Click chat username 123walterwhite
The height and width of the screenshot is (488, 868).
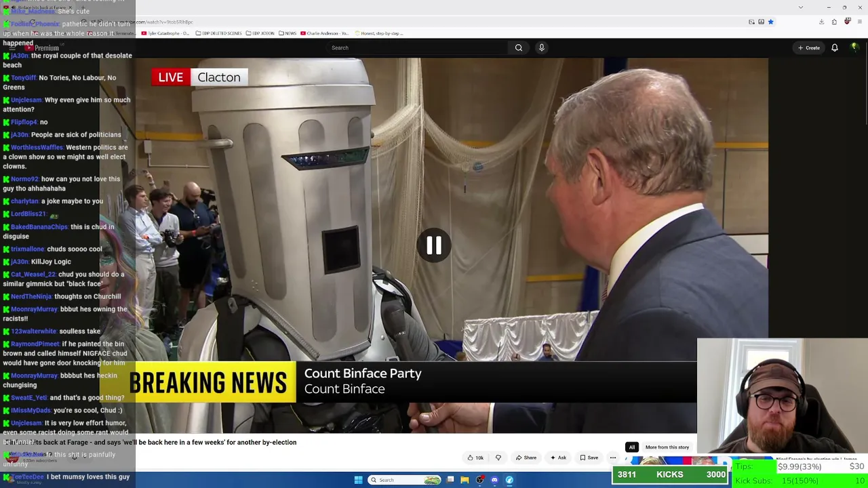[x=33, y=331]
